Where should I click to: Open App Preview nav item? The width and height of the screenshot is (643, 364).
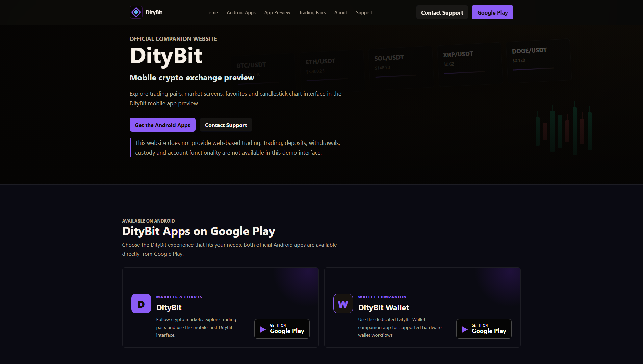277,12
